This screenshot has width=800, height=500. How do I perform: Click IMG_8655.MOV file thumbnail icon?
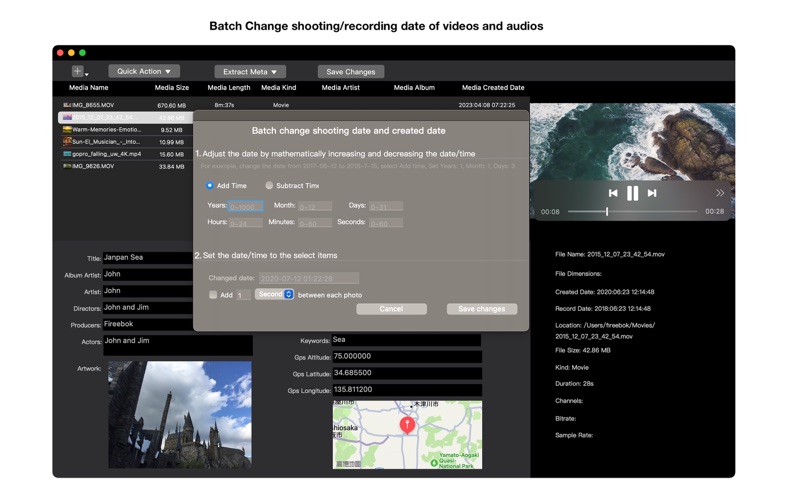pyautogui.click(x=67, y=105)
